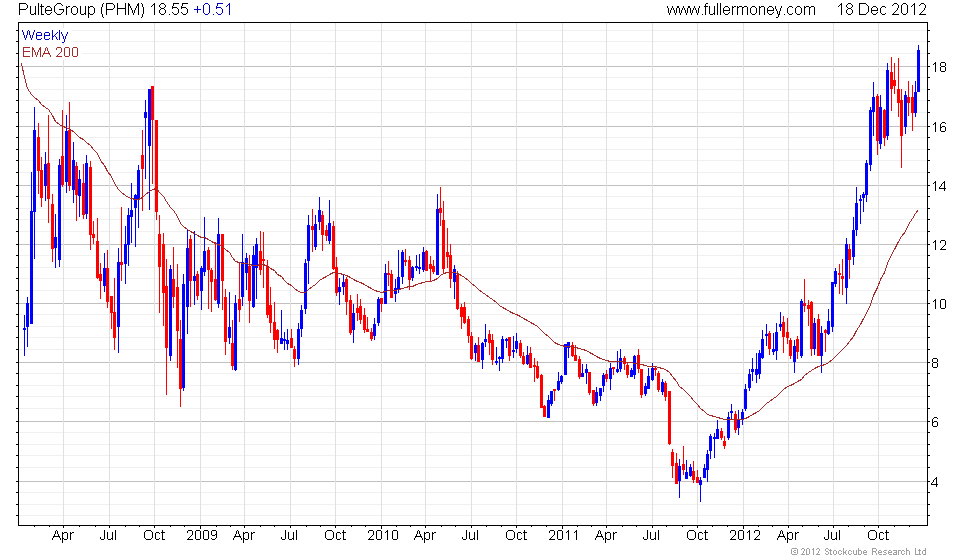Click the lowest candle of October 2011
The image size is (980, 560).
pos(701,490)
